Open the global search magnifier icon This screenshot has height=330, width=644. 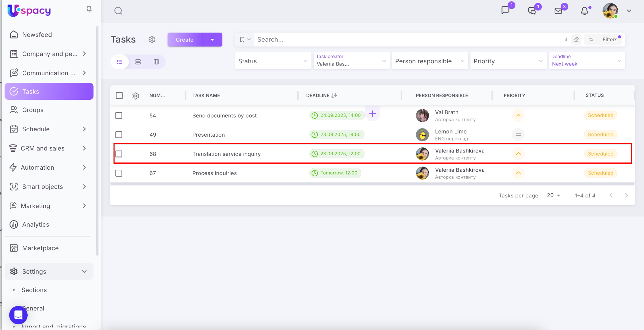pos(118,11)
